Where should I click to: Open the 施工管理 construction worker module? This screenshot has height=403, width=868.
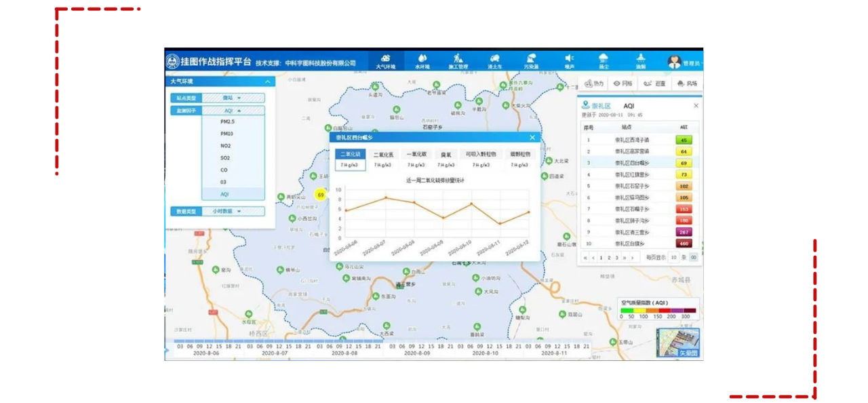[x=458, y=61]
